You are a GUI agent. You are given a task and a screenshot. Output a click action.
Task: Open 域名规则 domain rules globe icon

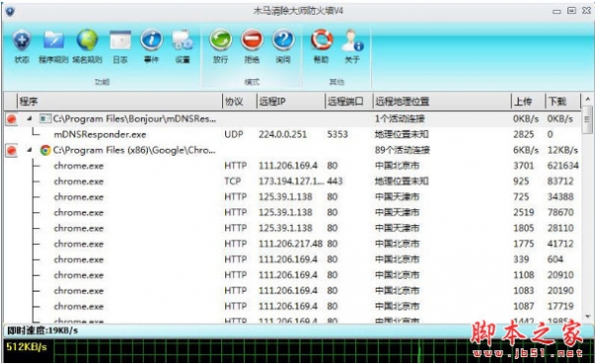(x=87, y=40)
